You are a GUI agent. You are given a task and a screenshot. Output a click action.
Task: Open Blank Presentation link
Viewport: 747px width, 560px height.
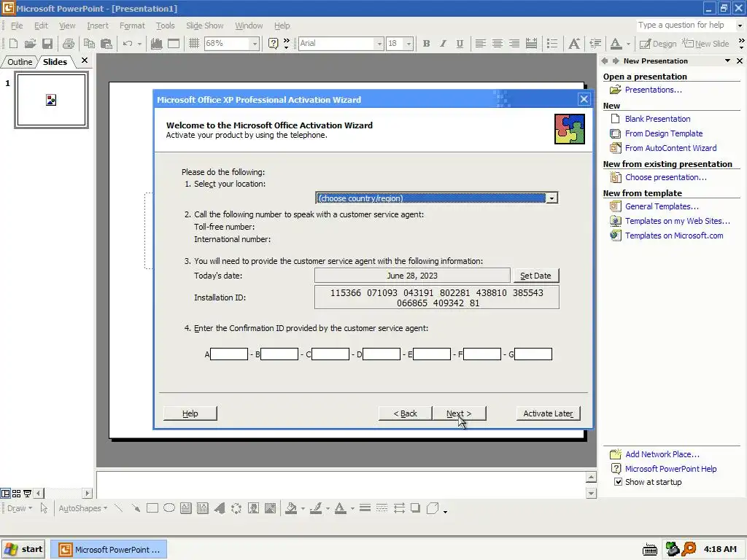point(657,119)
